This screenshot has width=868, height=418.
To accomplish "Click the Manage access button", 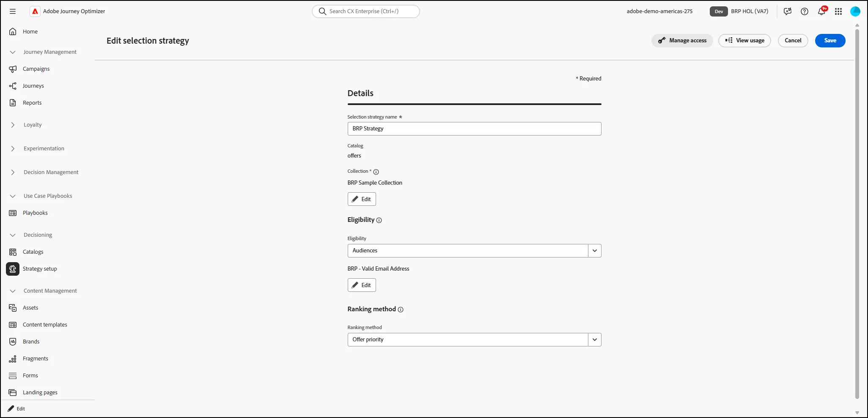I will 682,41.
